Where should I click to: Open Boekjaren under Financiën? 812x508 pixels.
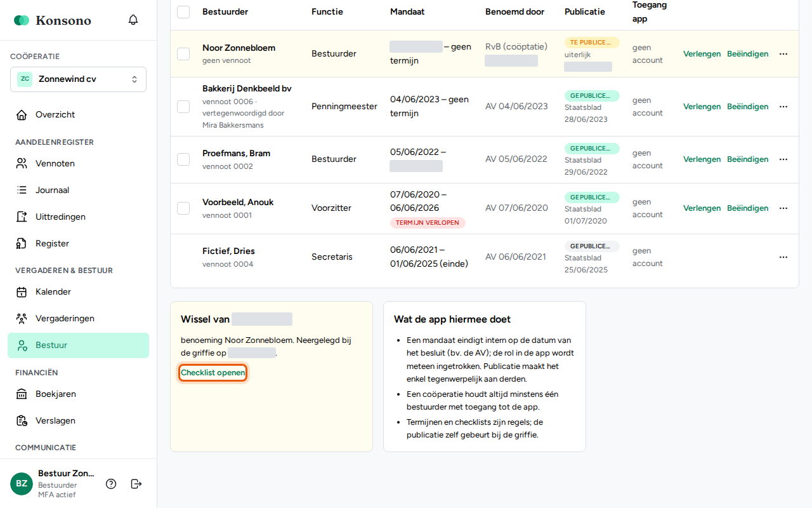(x=78, y=394)
